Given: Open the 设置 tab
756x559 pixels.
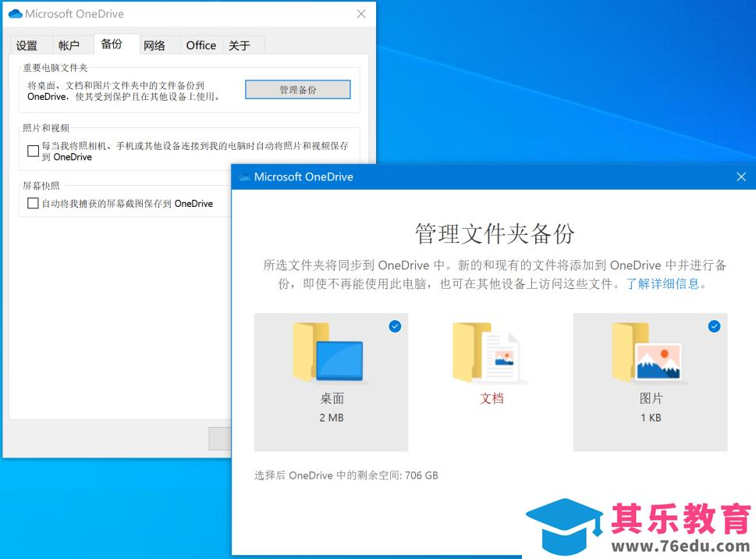Looking at the screenshot, I should (27, 45).
